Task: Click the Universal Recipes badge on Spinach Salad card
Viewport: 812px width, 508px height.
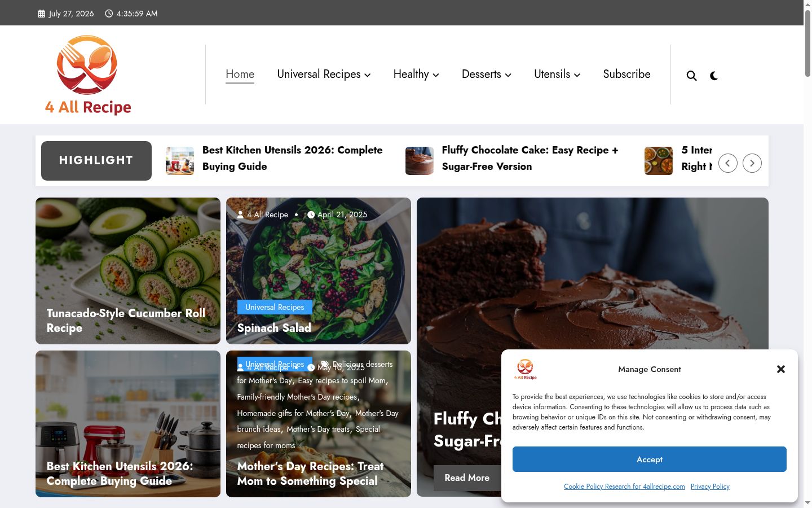Action: coord(275,307)
